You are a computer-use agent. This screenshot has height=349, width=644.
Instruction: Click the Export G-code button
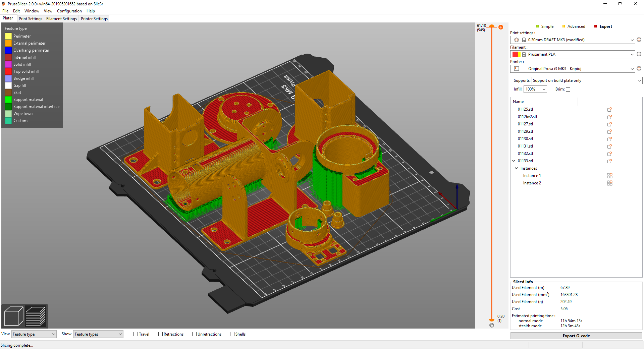(576, 336)
